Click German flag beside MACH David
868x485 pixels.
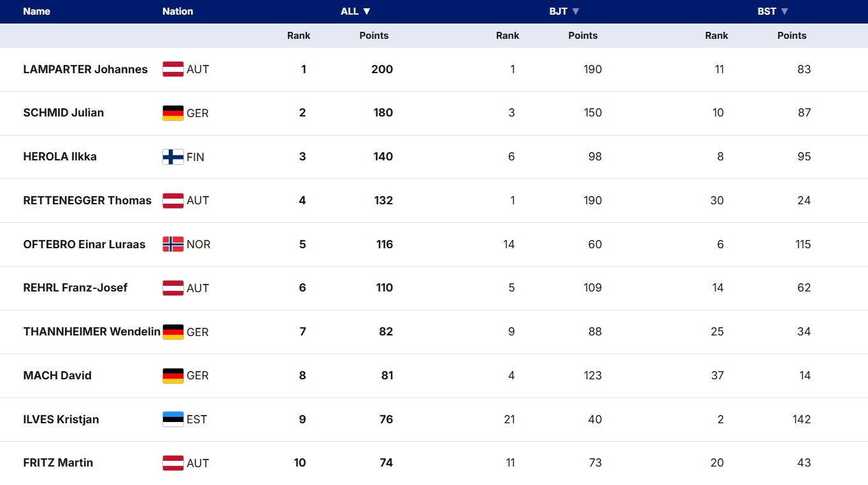[x=173, y=376]
